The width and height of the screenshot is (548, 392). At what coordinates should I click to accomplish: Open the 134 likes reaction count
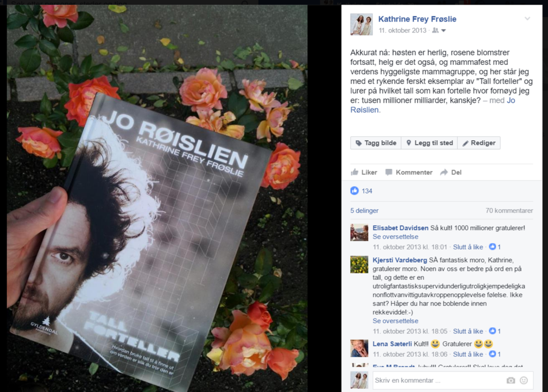361,191
